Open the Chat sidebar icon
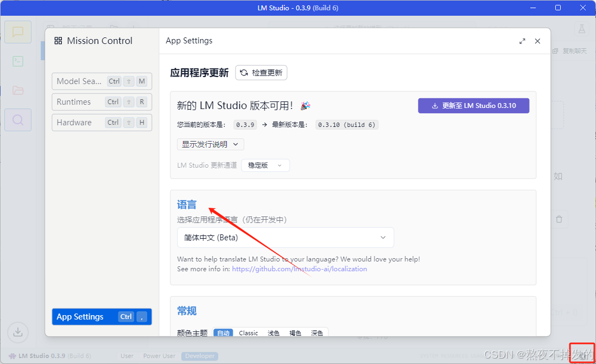This screenshot has height=364, width=596. tap(18, 32)
